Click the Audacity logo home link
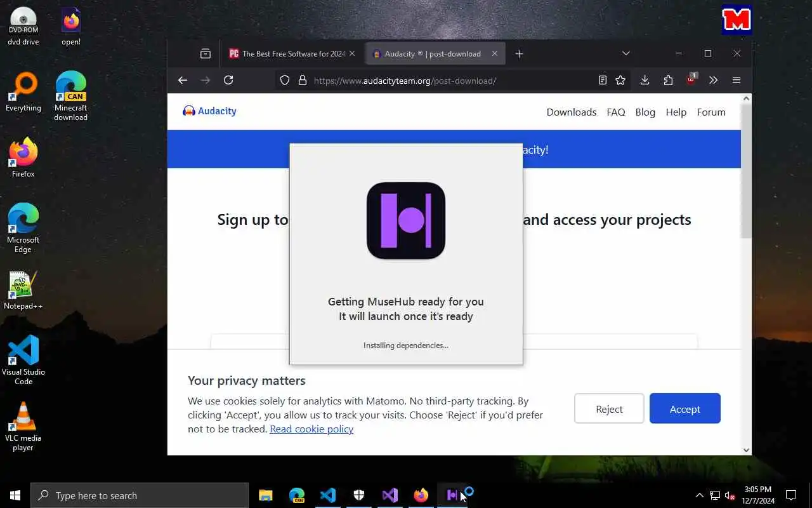This screenshot has width=812, height=508. pos(209,111)
